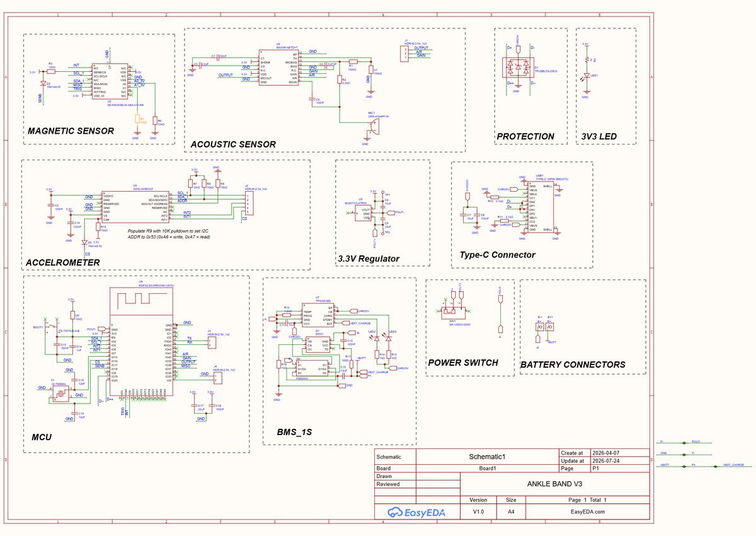Select the MAX9814ETD+T chip U2 symbol
The image size is (756, 536).
tap(278, 67)
